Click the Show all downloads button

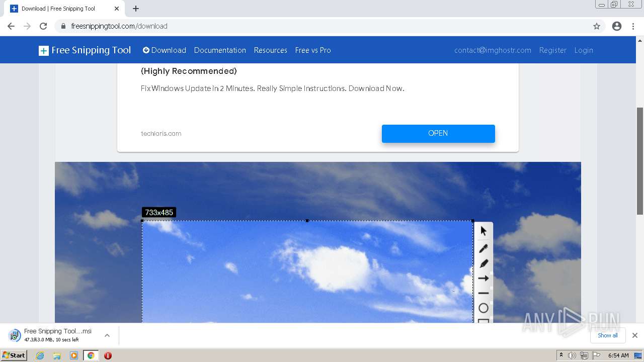point(608,335)
